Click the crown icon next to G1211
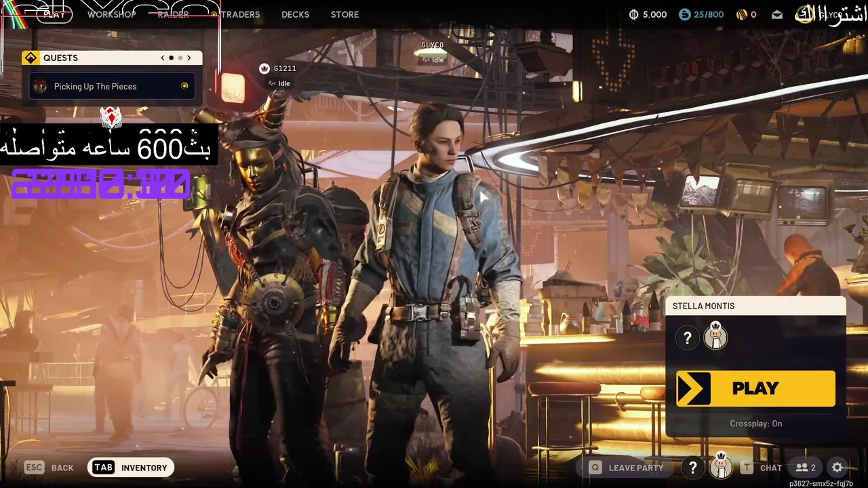This screenshot has width=868, height=488. pos(264,68)
